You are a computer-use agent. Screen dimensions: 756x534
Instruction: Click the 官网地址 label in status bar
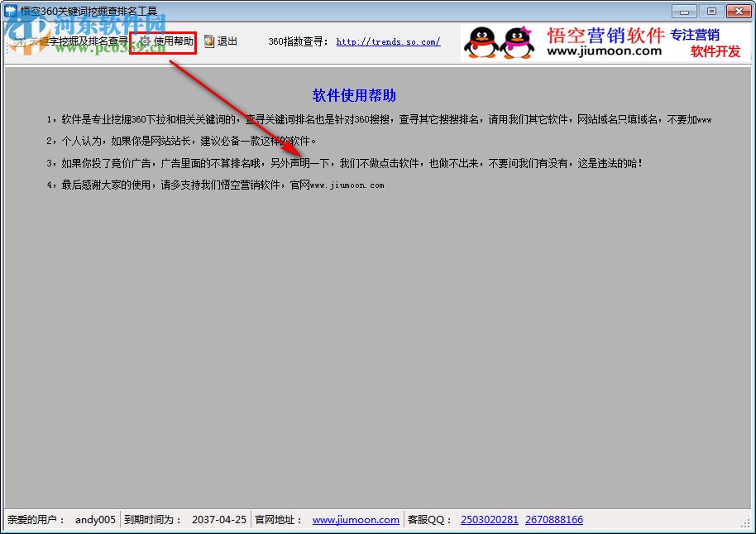pos(279,520)
